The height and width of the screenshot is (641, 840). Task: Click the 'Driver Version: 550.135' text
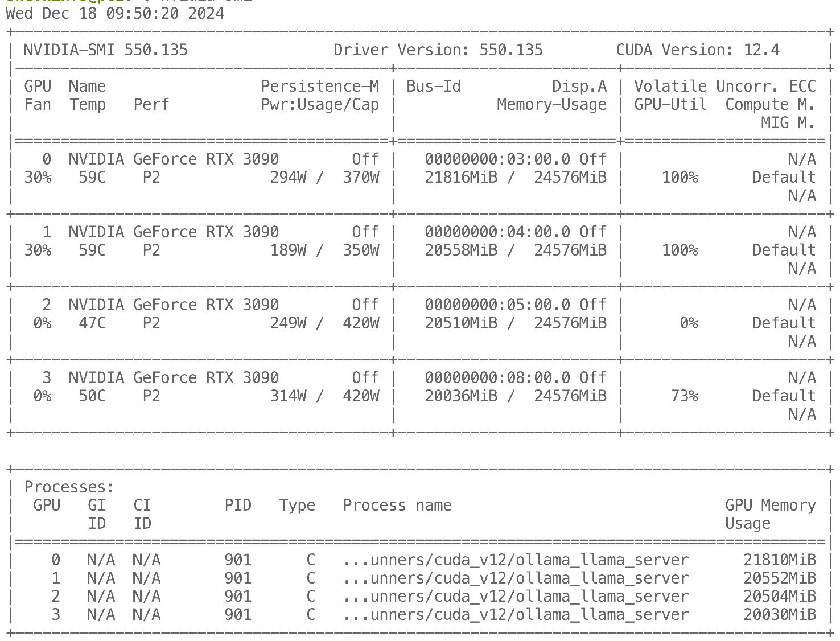pos(438,50)
